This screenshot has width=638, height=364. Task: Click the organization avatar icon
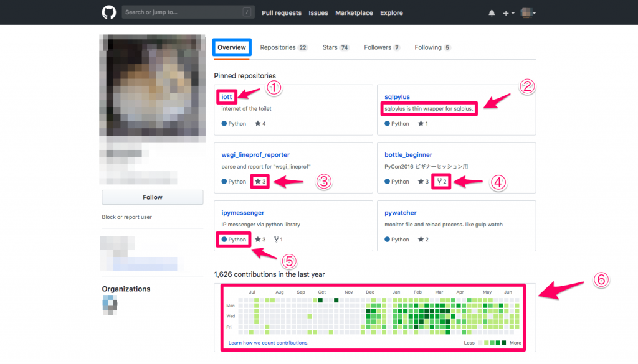(x=110, y=303)
